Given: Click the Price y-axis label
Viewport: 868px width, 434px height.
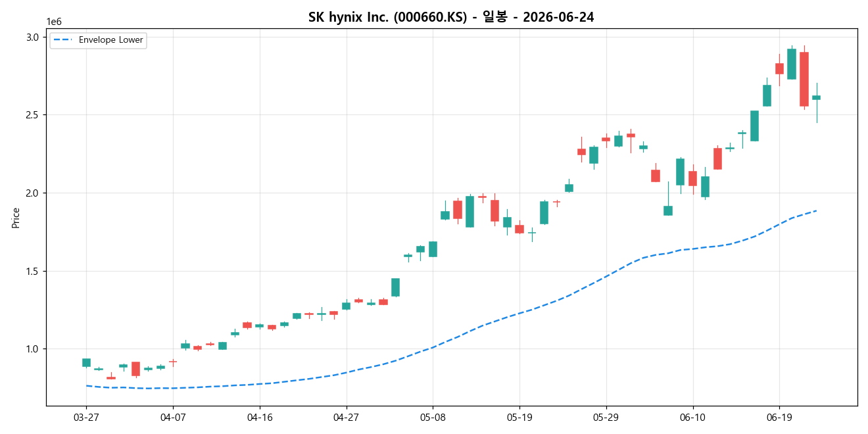Looking at the screenshot, I should pos(16,218).
